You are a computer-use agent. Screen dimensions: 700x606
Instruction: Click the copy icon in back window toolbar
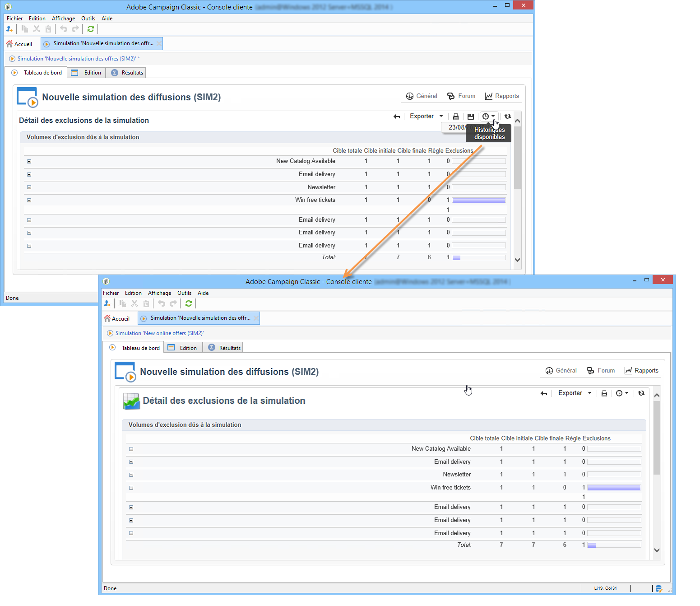coord(25,29)
